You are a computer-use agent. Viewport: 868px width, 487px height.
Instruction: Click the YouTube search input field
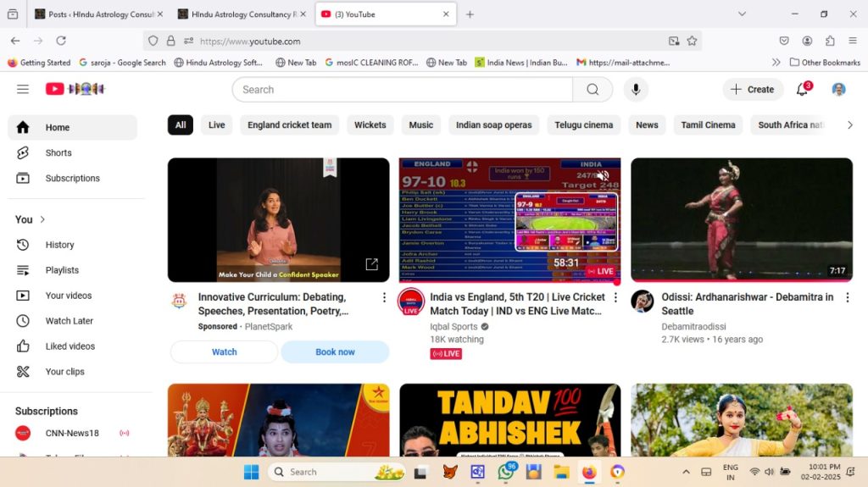[403, 90]
